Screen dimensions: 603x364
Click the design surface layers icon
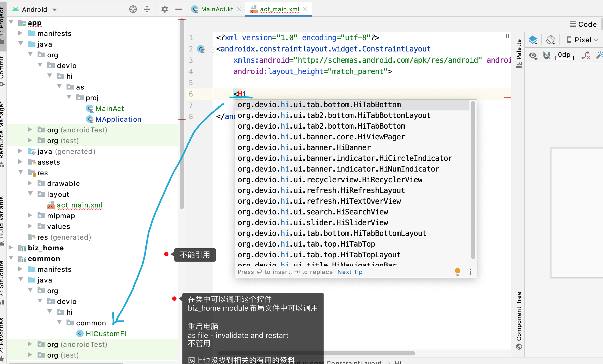tap(533, 40)
